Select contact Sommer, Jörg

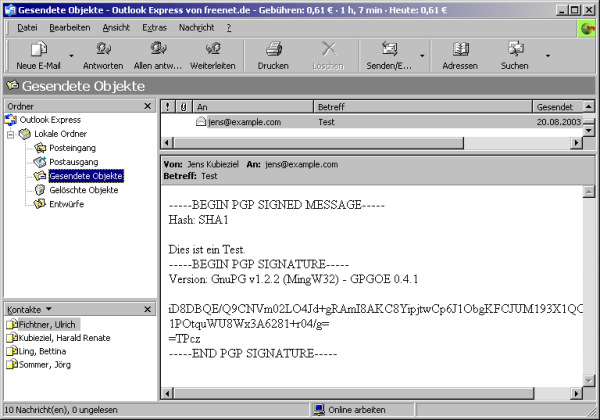tap(44, 365)
